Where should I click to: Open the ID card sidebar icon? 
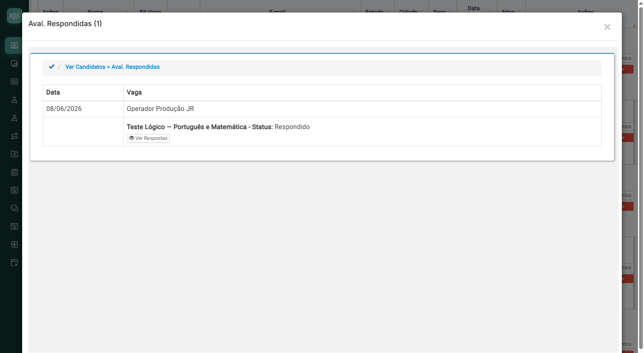pos(14,82)
